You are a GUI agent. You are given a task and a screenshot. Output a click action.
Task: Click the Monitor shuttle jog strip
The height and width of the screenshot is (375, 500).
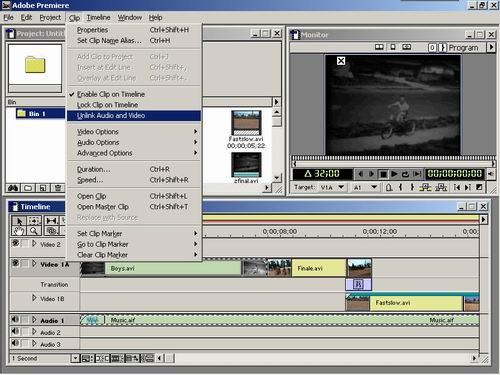(394, 158)
